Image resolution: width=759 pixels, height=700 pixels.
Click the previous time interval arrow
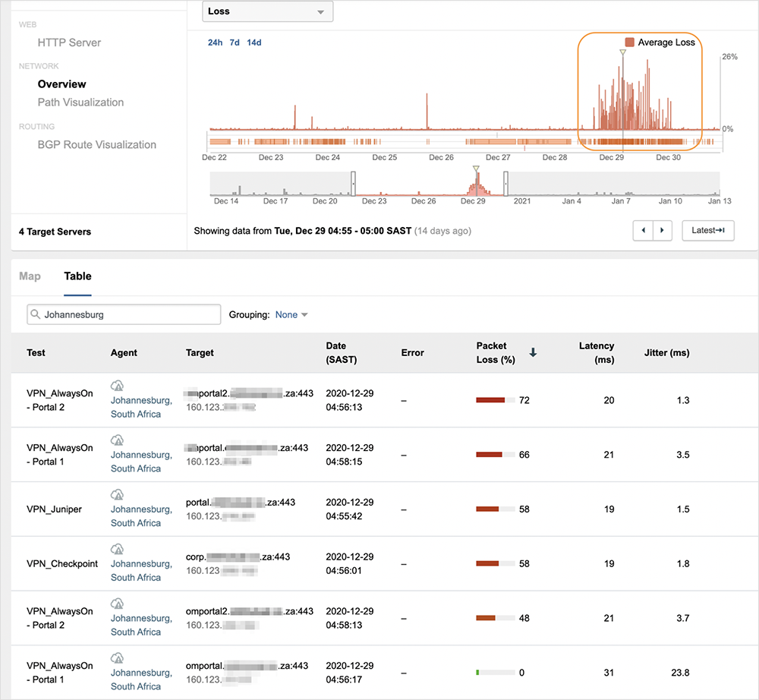click(x=643, y=230)
